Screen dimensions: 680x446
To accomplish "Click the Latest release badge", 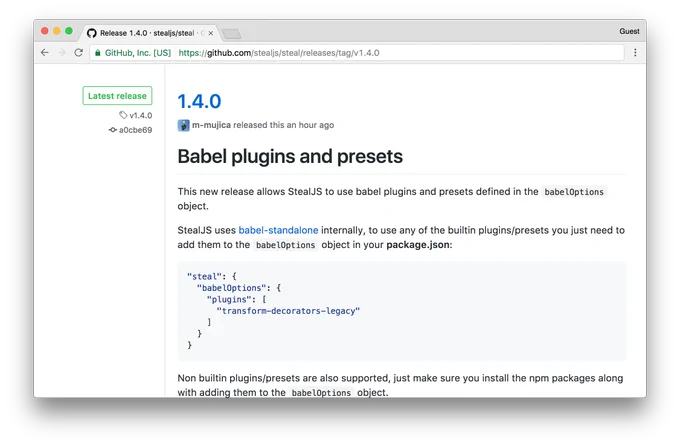I will tap(117, 96).
